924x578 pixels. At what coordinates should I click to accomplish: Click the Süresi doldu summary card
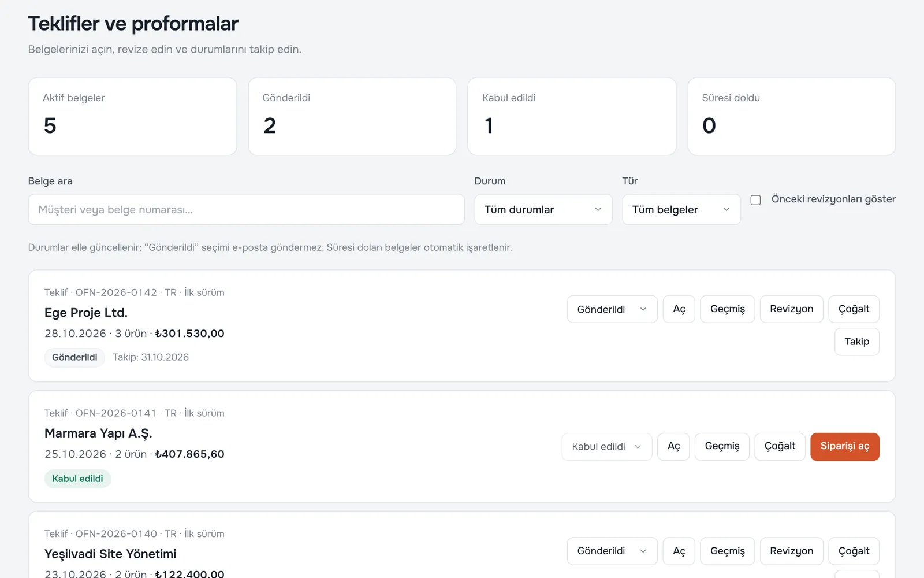pyautogui.click(x=792, y=116)
